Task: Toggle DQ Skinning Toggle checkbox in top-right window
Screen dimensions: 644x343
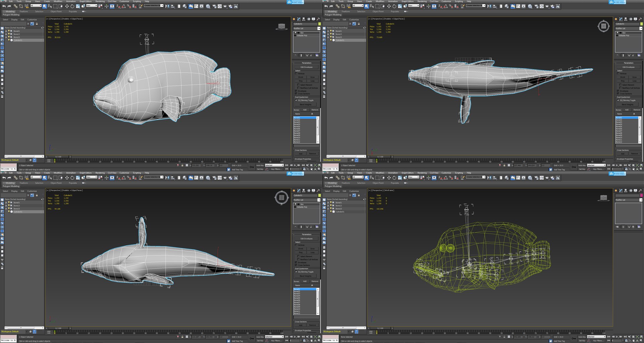Action: pos(618,100)
